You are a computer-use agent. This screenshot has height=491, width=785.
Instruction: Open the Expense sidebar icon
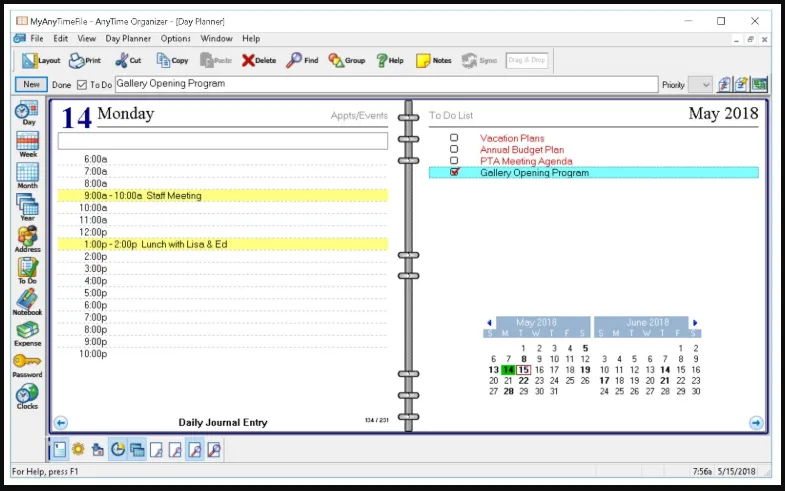tap(27, 334)
